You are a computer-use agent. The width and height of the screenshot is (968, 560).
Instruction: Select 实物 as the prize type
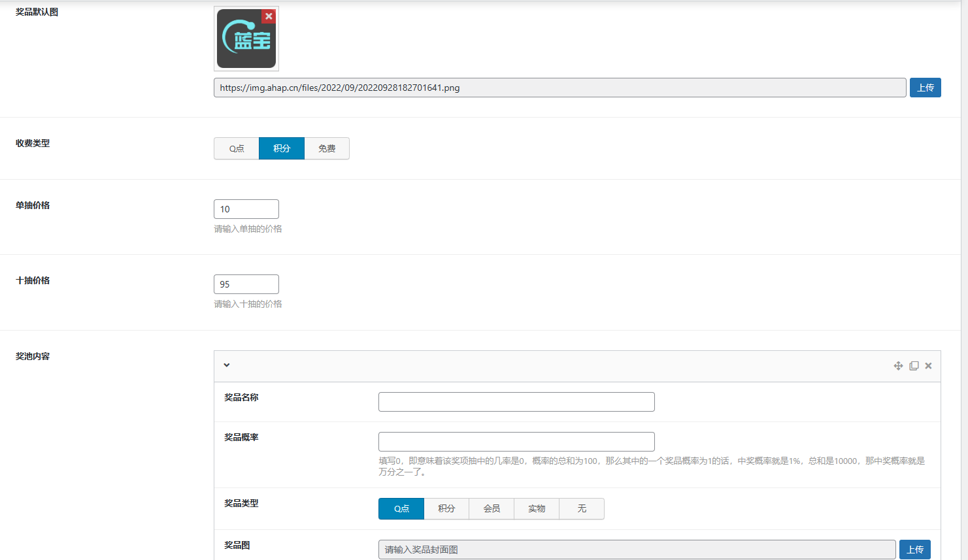pos(537,508)
